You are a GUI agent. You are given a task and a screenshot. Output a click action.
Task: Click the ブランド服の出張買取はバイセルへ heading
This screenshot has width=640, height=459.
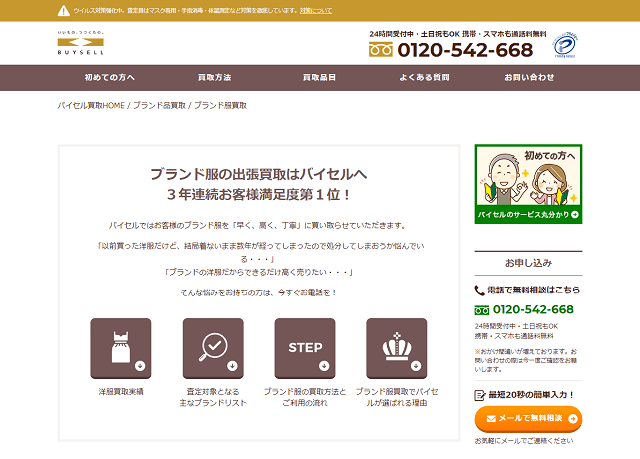259,174
